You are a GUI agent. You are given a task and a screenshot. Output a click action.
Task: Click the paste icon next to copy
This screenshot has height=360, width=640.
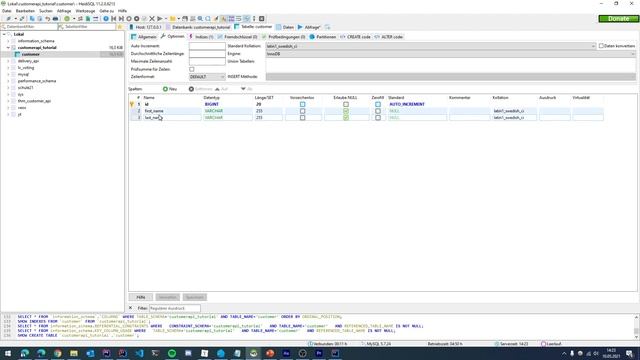pos(40,19)
